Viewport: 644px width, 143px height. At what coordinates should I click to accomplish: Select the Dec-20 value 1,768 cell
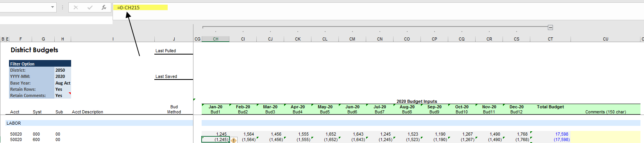(x=517, y=134)
